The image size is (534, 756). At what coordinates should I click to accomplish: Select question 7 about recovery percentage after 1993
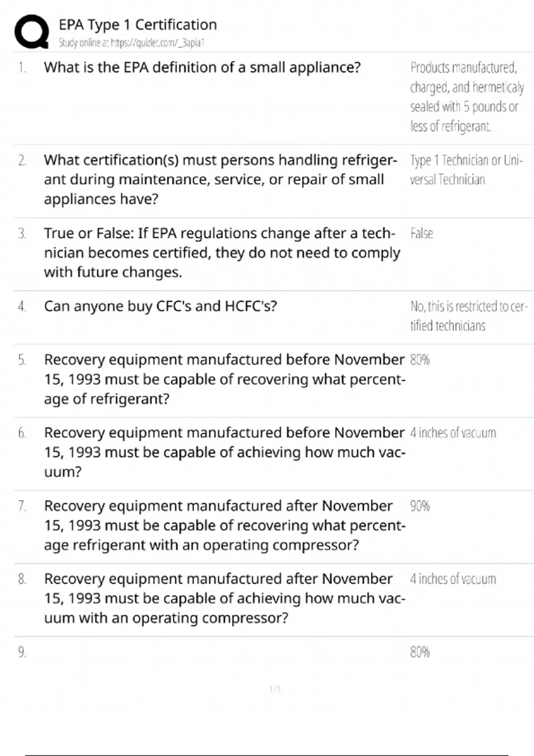(x=224, y=525)
